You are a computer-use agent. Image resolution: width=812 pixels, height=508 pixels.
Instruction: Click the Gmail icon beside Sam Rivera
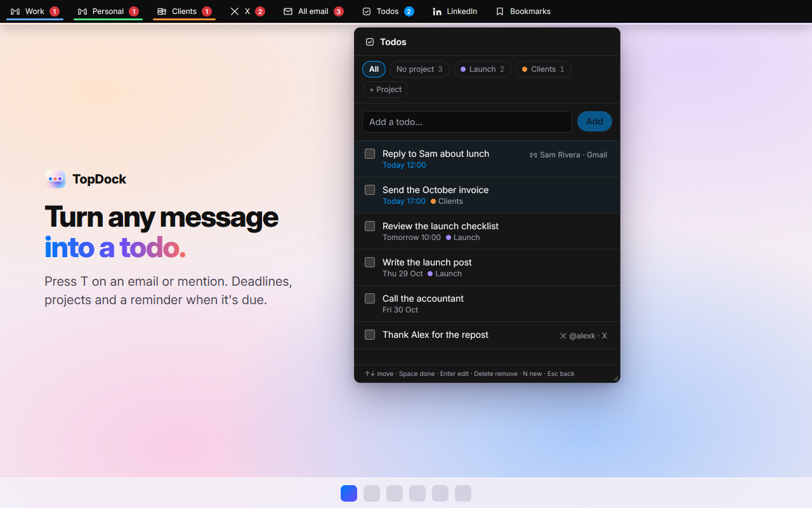(x=534, y=155)
